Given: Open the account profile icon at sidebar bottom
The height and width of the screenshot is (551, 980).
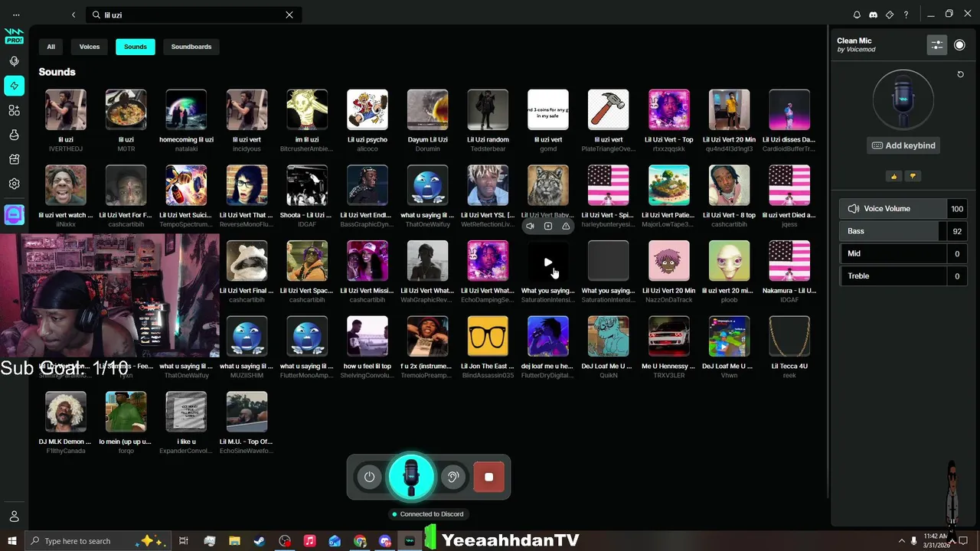Looking at the screenshot, I should click(14, 517).
